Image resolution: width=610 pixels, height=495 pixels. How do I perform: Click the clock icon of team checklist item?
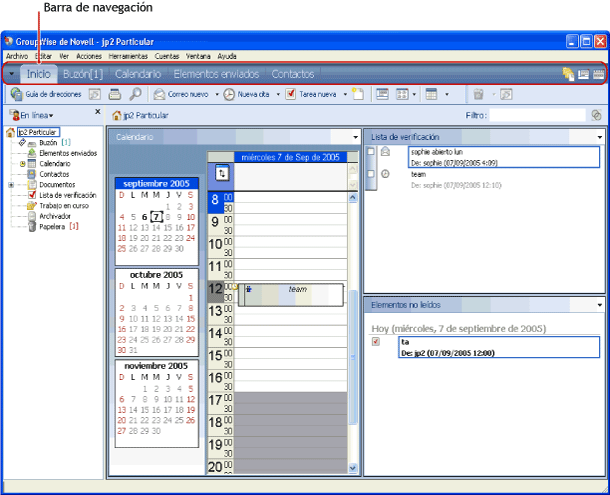pos(385,174)
